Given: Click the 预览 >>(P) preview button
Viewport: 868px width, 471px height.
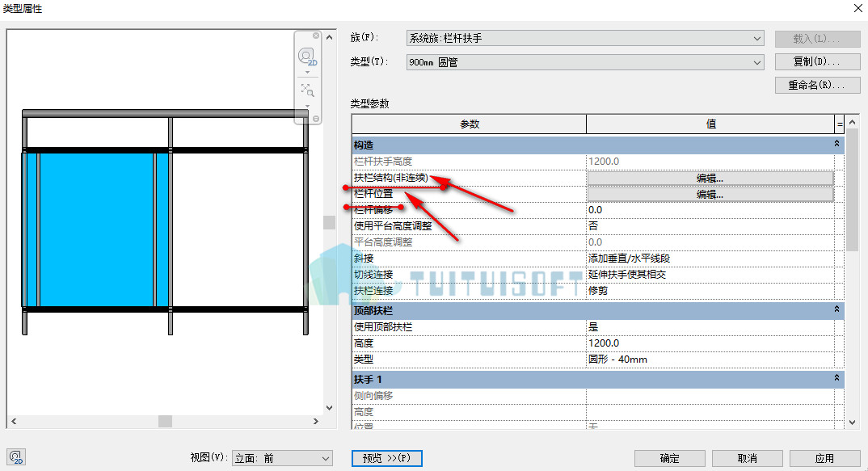Looking at the screenshot, I should [387, 458].
